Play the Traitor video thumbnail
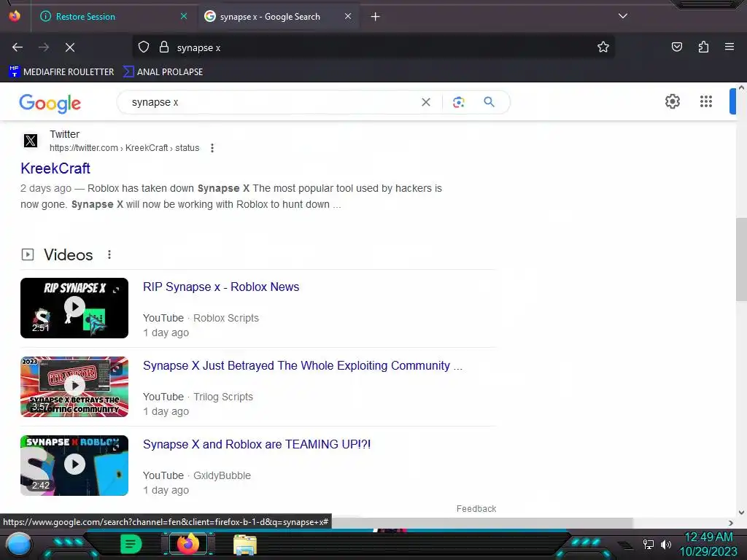This screenshot has height=560, width=747. pos(74,386)
